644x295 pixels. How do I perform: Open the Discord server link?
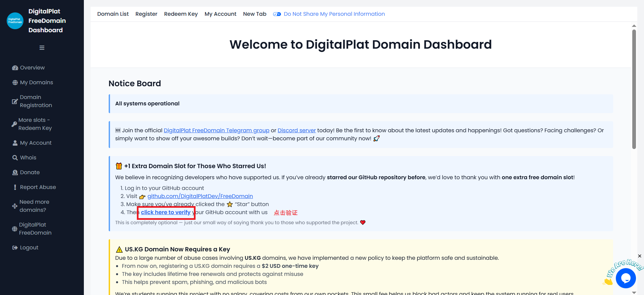pos(297,131)
